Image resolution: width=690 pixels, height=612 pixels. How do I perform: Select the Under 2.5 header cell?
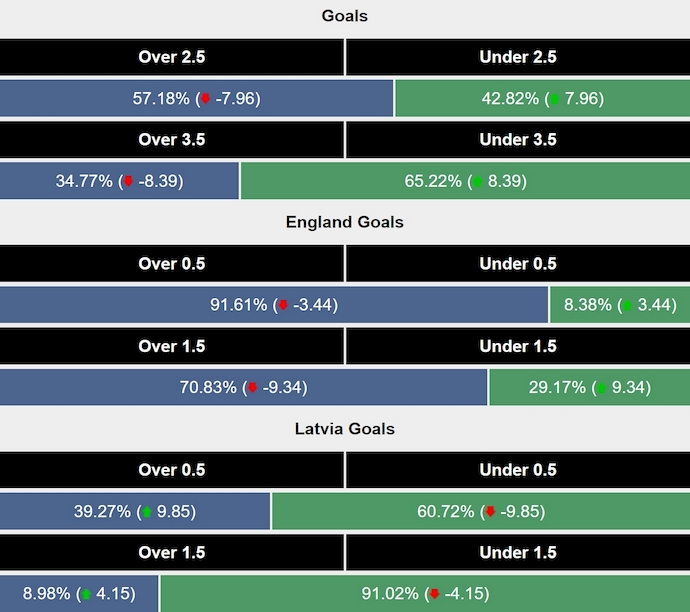(518, 57)
